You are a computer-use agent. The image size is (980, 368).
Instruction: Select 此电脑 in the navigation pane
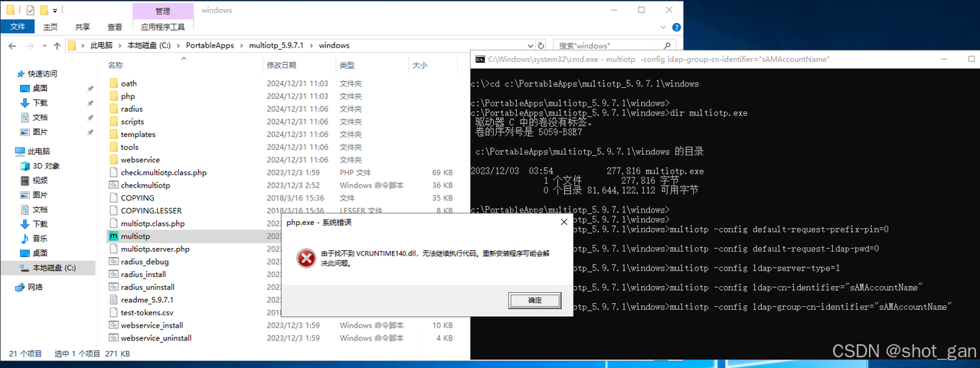[x=38, y=151]
